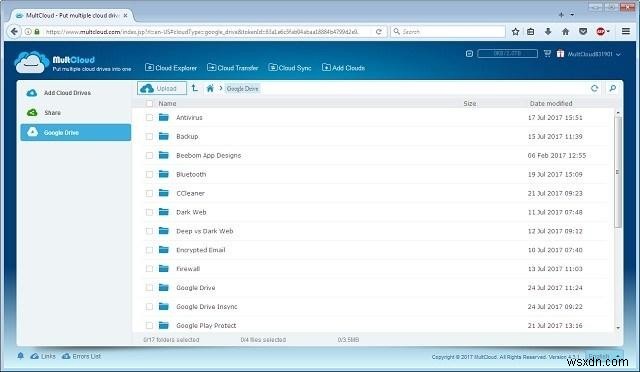Viewport: 640px width, 372px height.
Task: Open the tab list dropdown arrow
Action: pos(572,15)
